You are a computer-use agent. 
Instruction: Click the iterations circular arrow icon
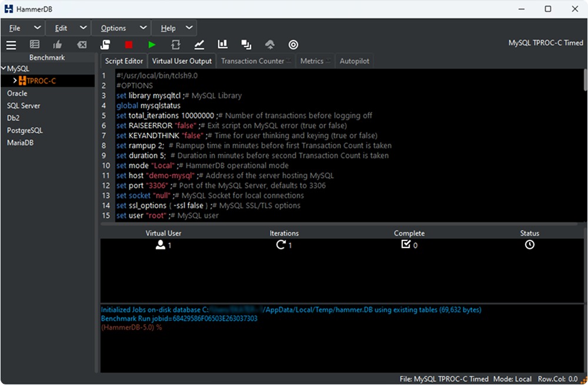281,245
